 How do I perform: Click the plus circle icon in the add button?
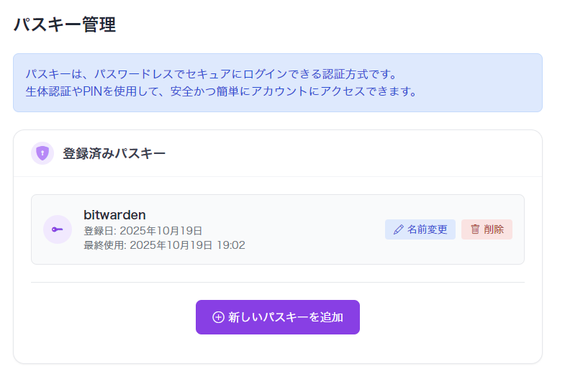[x=218, y=317]
